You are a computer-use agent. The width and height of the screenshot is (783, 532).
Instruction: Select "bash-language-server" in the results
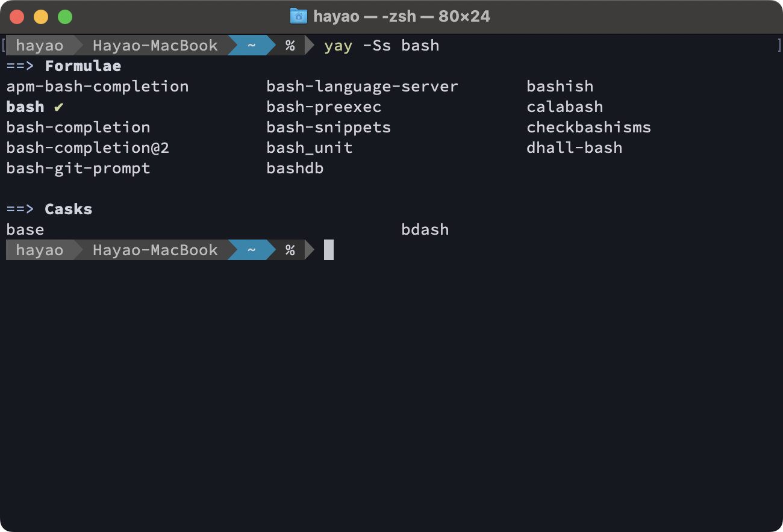363,87
